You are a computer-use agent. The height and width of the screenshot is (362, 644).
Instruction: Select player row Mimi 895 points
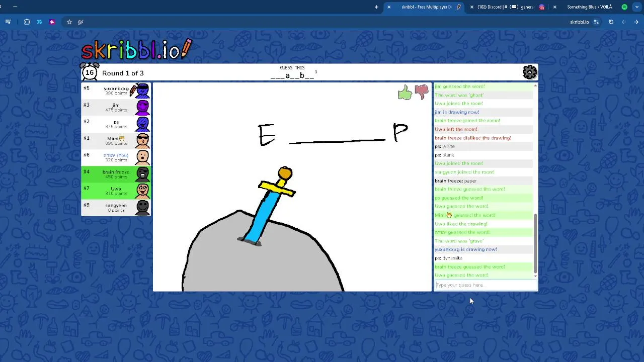(116, 140)
